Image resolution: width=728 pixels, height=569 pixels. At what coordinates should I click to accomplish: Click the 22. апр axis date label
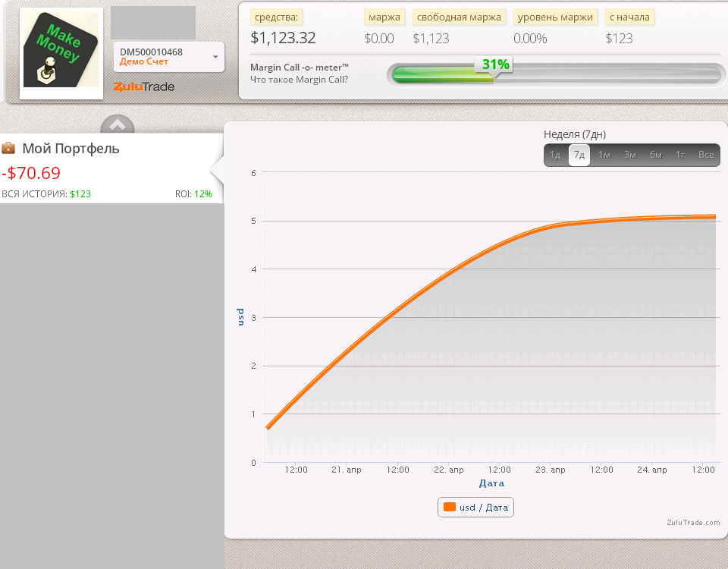[x=448, y=470]
